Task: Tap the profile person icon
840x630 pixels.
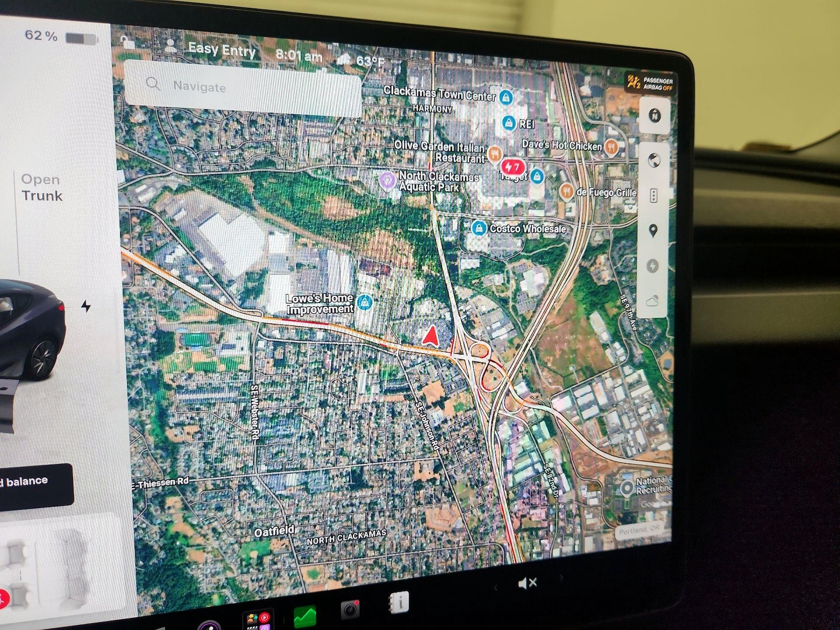Action: click(171, 46)
